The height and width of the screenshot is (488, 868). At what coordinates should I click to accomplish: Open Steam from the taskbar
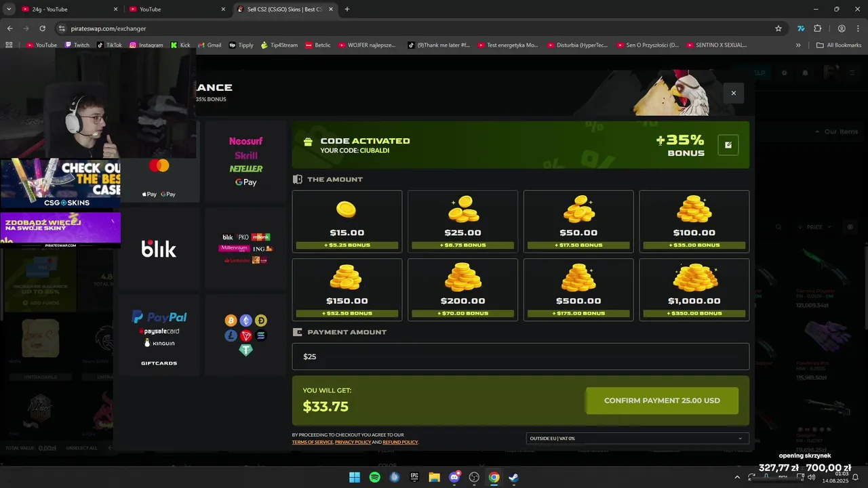(x=514, y=477)
